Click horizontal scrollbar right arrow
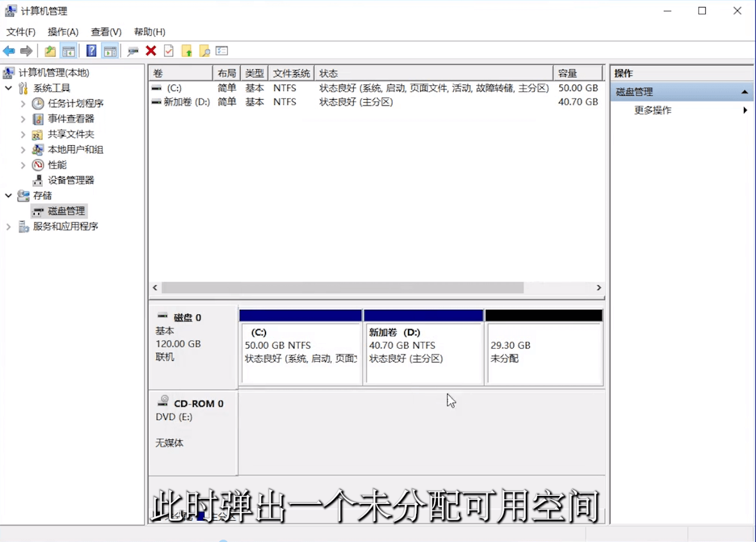This screenshot has width=756, height=542. (x=598, y=288)
